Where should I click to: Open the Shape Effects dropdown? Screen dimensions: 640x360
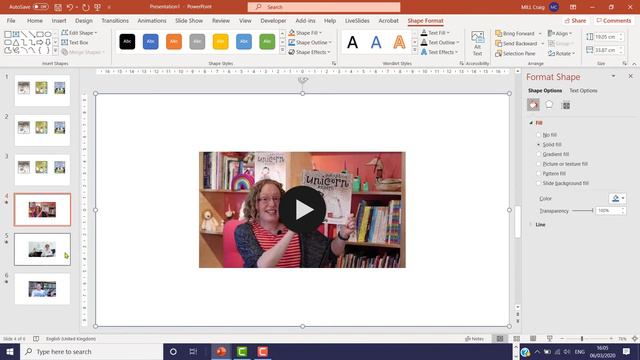309,52
